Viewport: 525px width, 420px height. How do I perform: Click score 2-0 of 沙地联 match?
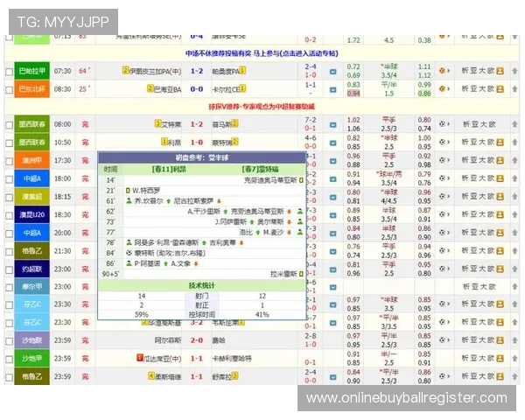(197, 340)
